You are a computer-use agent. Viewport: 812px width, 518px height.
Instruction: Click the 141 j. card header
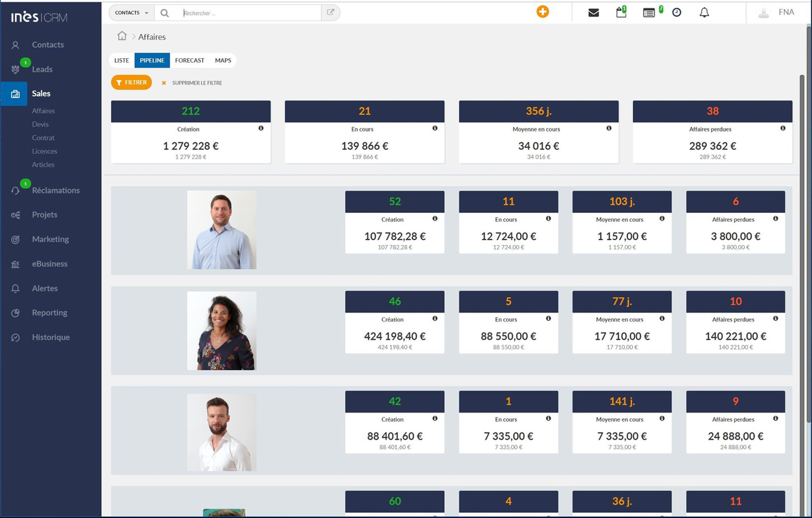click(622, 401)
